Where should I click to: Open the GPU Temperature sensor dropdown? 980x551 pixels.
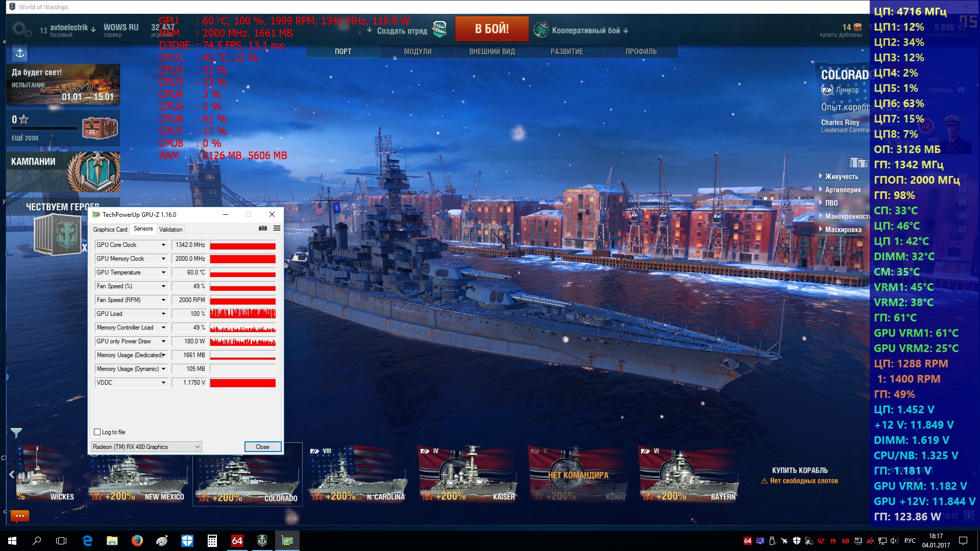(163, 272)
